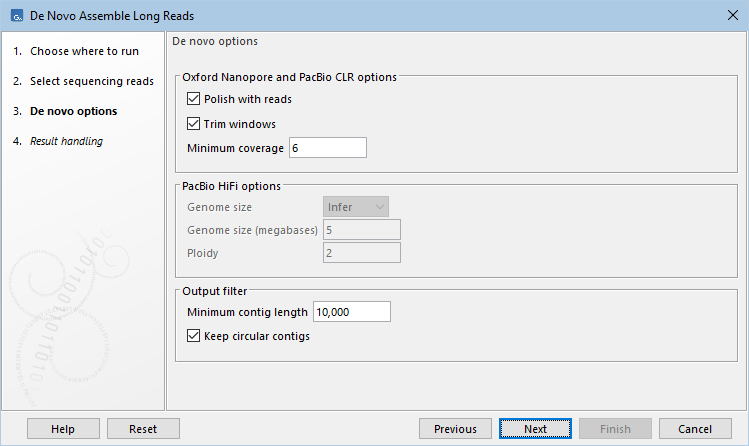This screenshot has width=749, height=446.
Task: Click the Finish button
Action: click(615, 429)
